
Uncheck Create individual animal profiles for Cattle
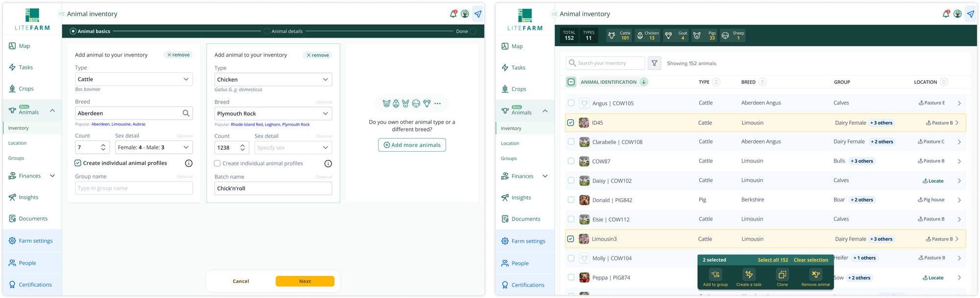coord(78,163)
